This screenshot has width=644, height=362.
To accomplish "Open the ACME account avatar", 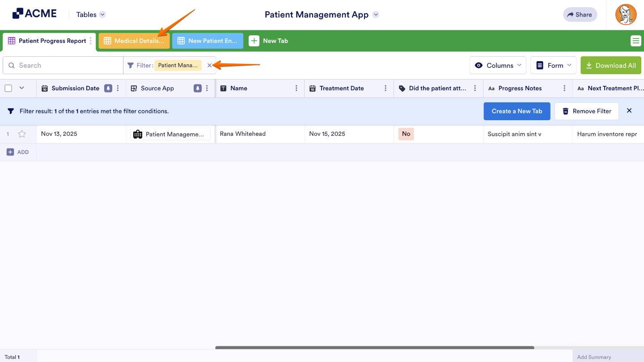I will click(x=626, y=14).
